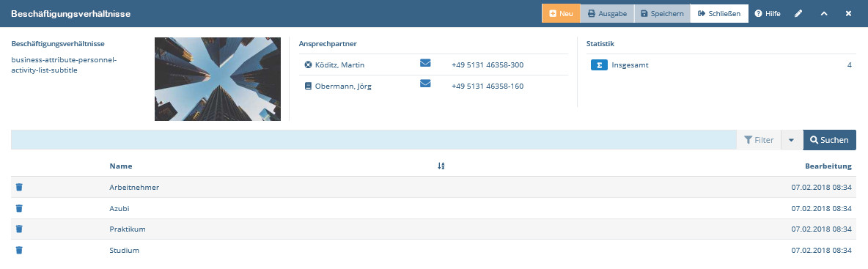This screenshot has width=868, height=269.
Task: Click the pencil edit icon in header
Action: [798, 14]
